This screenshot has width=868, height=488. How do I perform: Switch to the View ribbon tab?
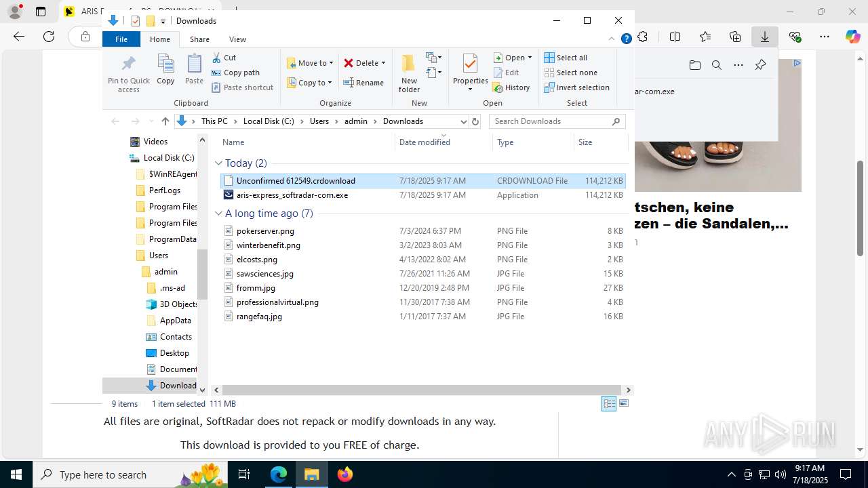(237, 39)
